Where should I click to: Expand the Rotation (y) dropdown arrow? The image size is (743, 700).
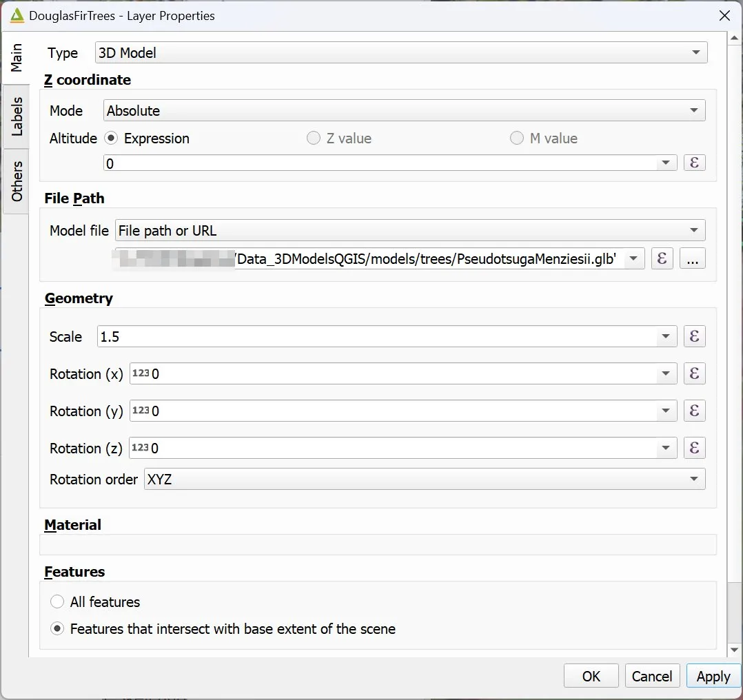666,411
